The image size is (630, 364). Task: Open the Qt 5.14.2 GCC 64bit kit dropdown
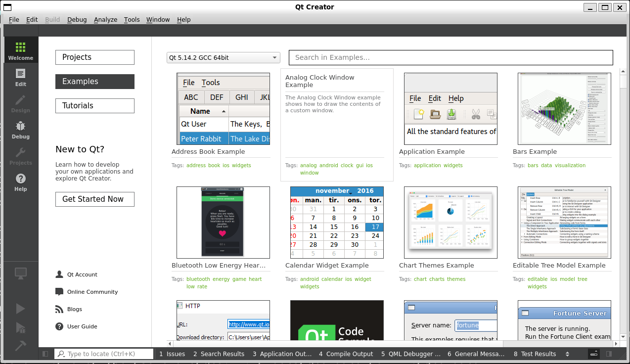click(223, 58)
